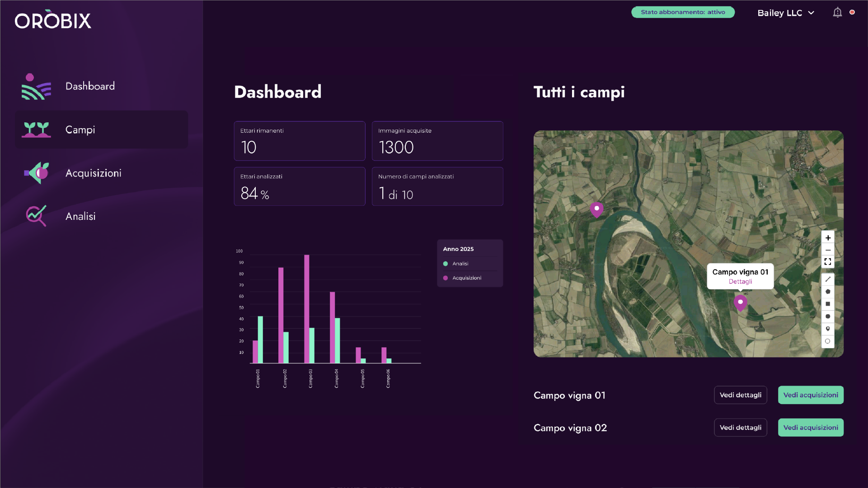Click the upper-left map pin marker

pyautogui.click(x=596, y=209)
